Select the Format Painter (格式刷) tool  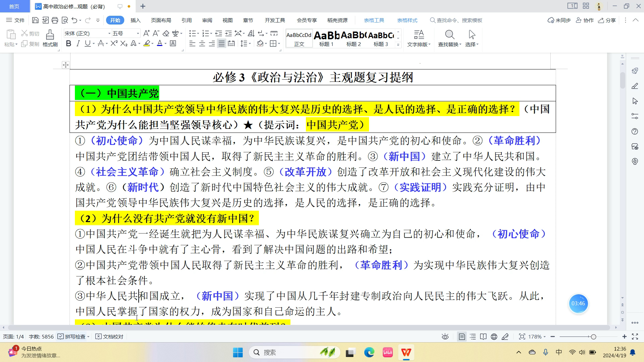[50, 38]
